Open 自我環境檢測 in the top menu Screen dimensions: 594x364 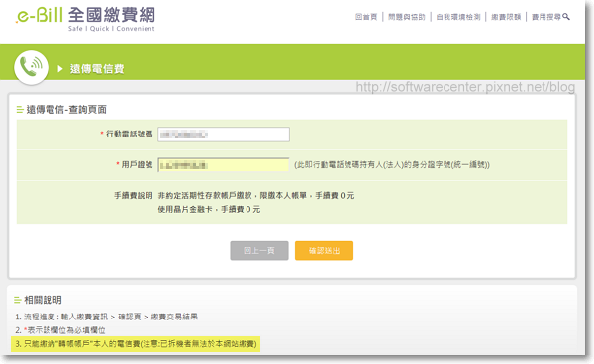click(458, 17)
